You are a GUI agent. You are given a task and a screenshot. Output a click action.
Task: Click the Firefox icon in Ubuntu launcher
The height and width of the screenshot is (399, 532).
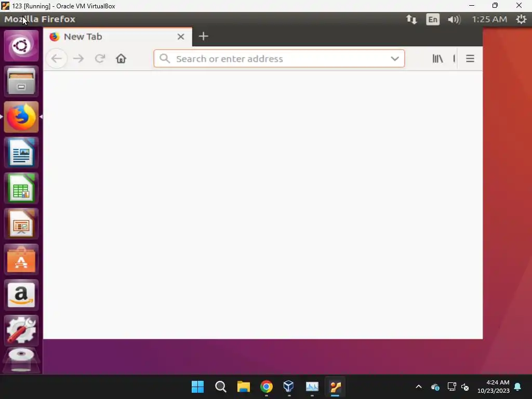[x=21, y=117]
